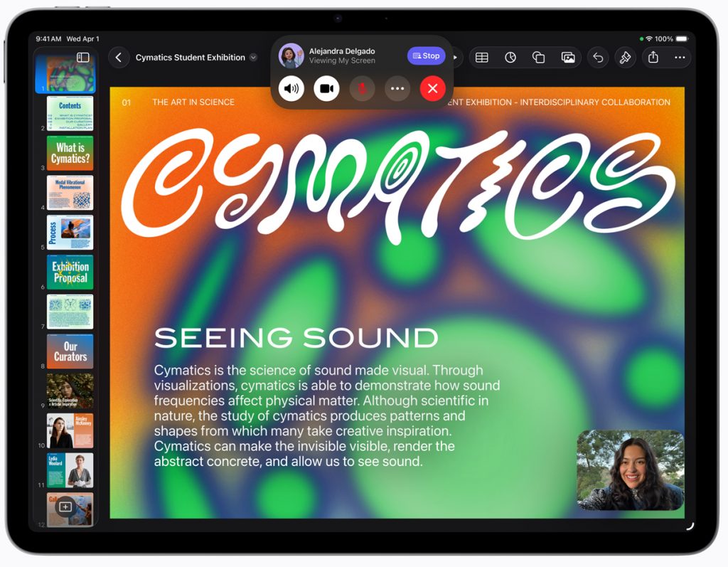
Task: Toggle the FaceTime speaker audio button
Action: [291, 88]
